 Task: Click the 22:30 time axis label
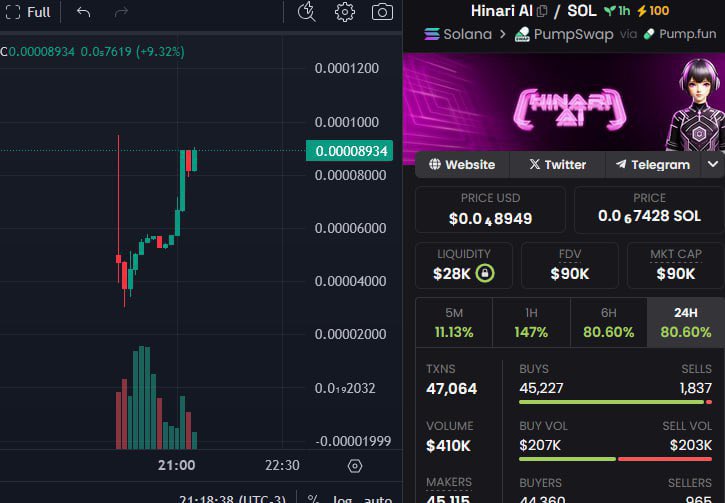pyautogui.click(x=282, y=465)
